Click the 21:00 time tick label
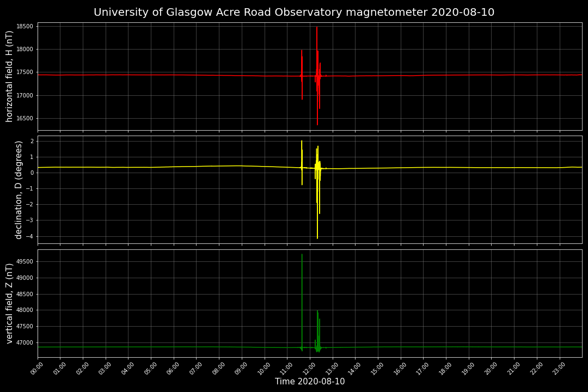 (x=514, y=369)
